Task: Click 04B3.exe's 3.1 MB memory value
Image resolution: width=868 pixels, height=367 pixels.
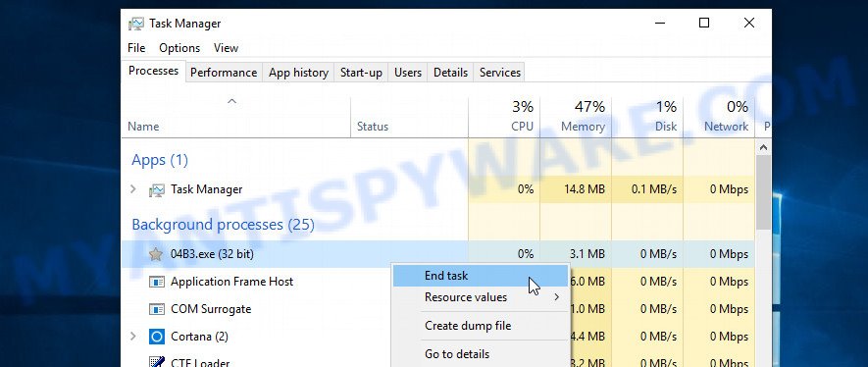Action: click(x=587, y=254)
